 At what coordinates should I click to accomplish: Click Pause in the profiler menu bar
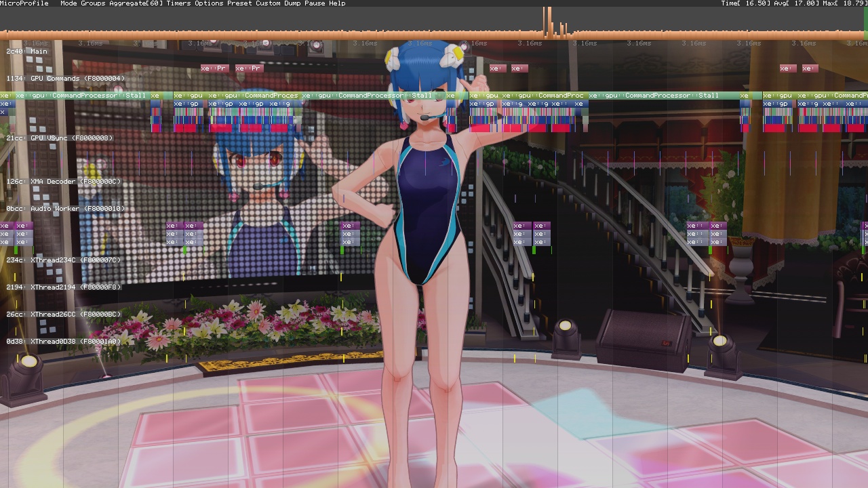click(315, 3)
